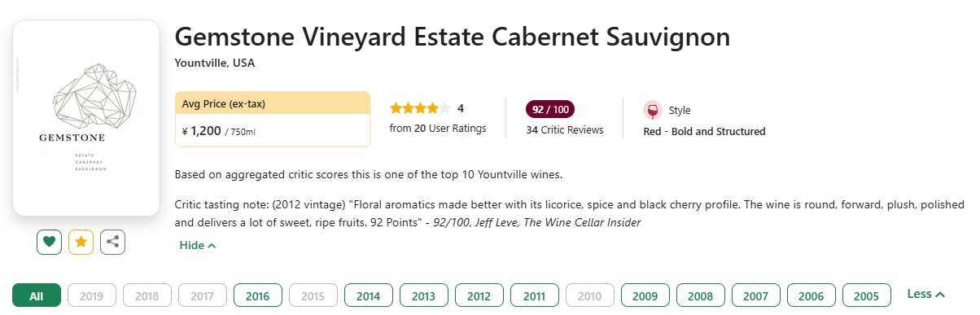Choose the 2005 vintage pill

(x=866, y=295)
